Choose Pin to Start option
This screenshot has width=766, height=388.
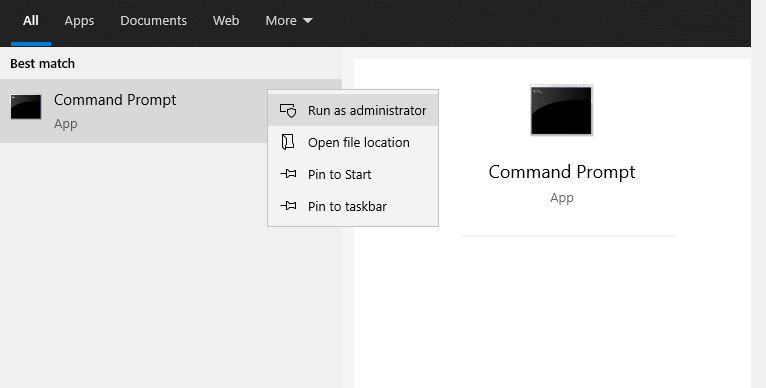click(x=353, y=174)
